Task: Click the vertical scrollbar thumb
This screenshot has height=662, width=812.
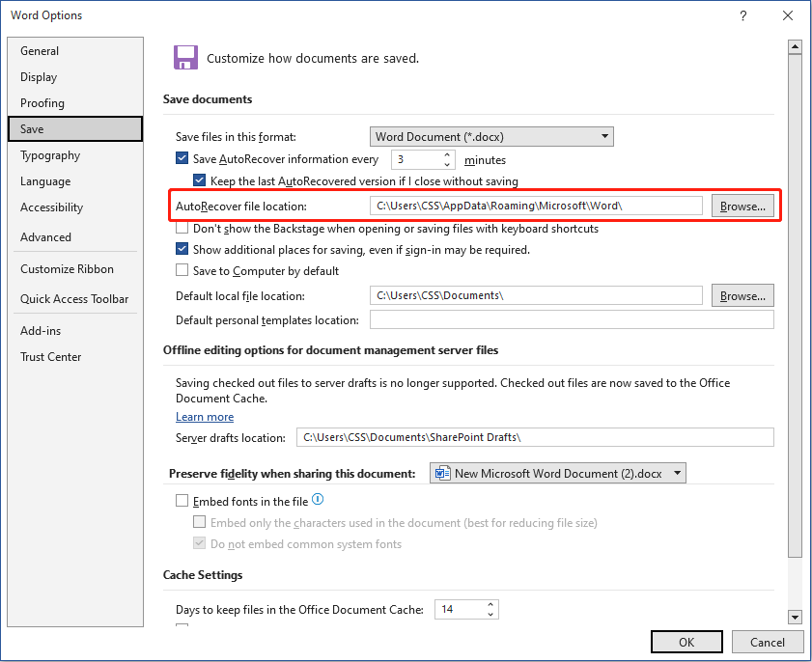Action: [x=795, y=305]
